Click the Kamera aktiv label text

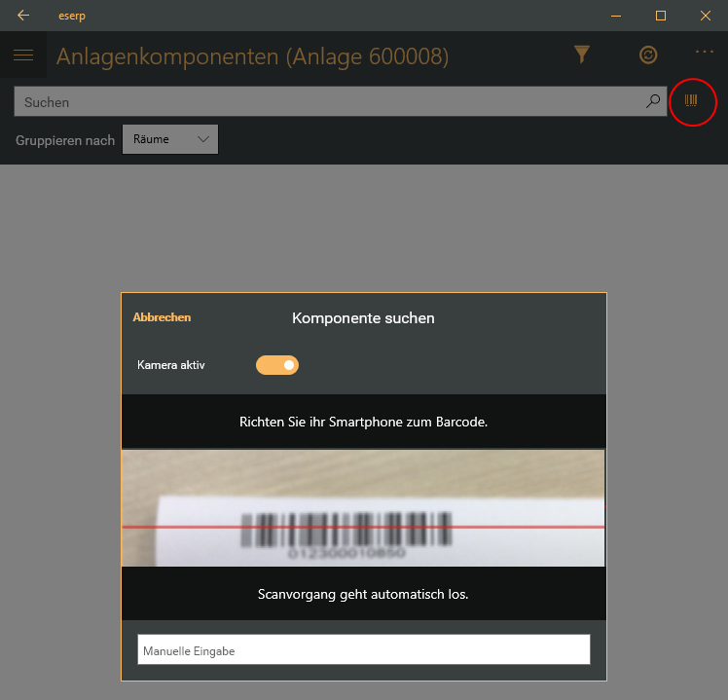coord(171,365)
